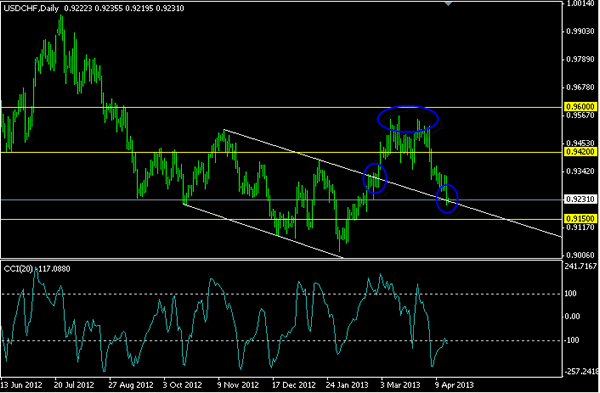Click the 0.94530 price scale value
This screenshot has width=600, height=393.
tap(581, 143)
